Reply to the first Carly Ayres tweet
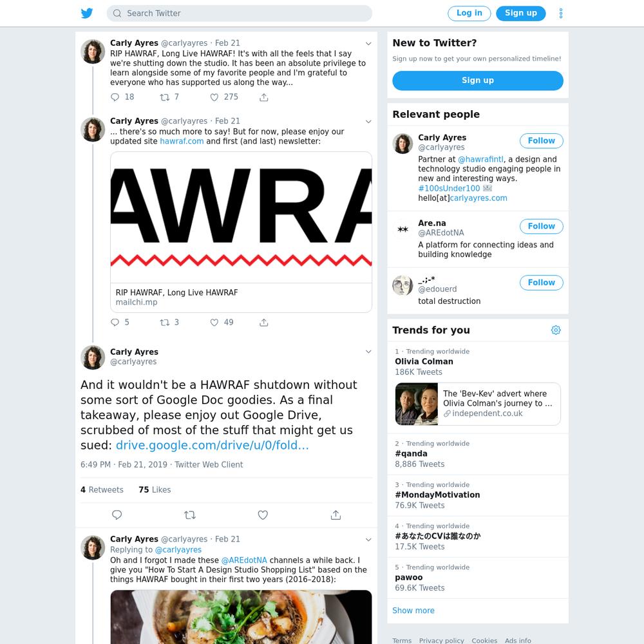The image size is (644, 644). tap(115, 97)
